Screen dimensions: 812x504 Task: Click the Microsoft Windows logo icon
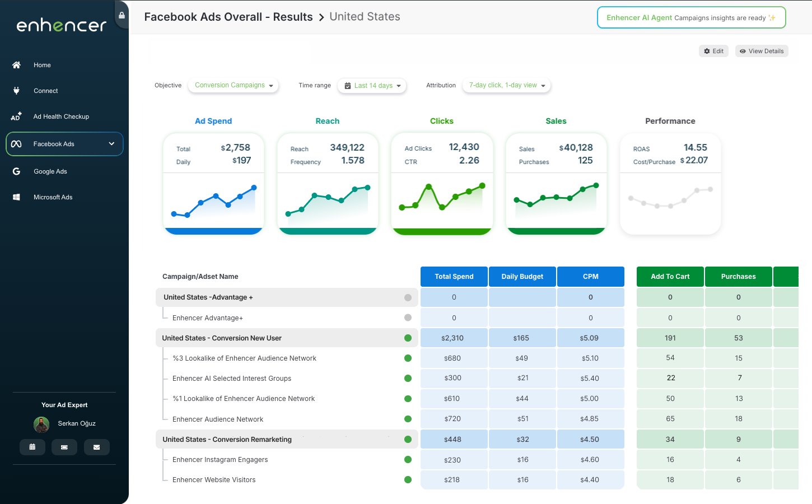[x=16, y=197]
